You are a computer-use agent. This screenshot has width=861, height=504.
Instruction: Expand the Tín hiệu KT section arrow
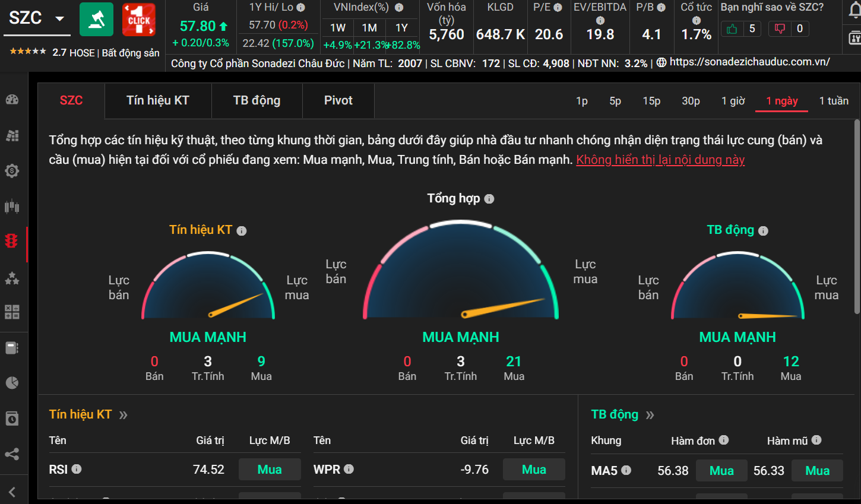(124, 415)
